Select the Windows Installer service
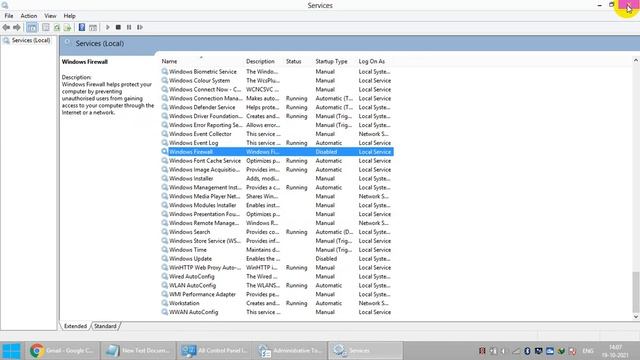Viewport: 640px width, 360px height. [277, 178]
